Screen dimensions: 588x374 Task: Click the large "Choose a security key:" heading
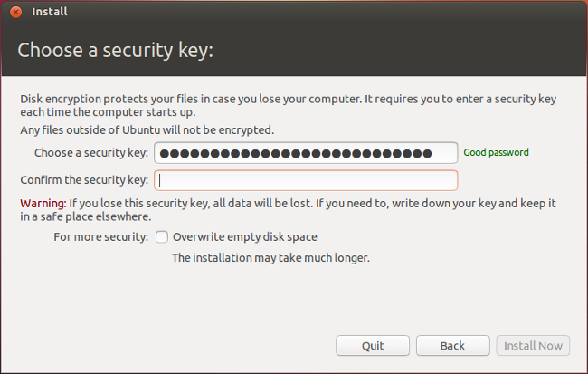coord(115,50)
